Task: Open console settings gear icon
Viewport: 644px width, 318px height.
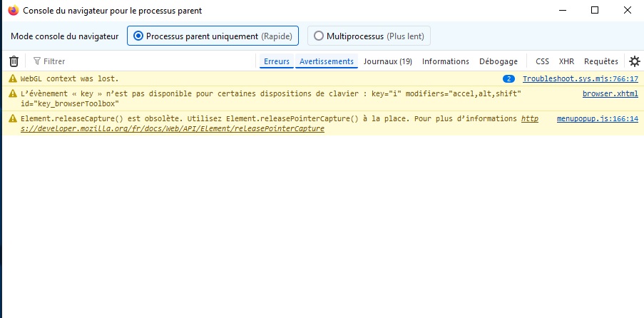Action: pos(634,61)
